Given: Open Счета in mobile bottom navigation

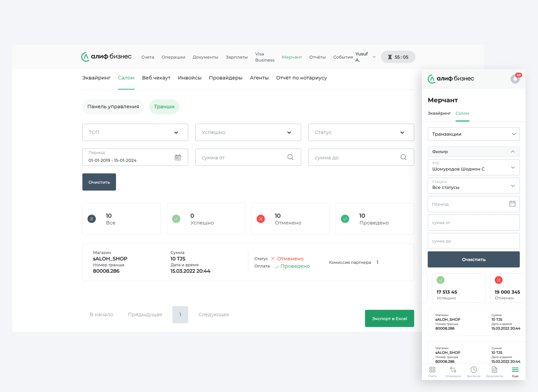Looking at the screenshot, I should click(432, 372).
